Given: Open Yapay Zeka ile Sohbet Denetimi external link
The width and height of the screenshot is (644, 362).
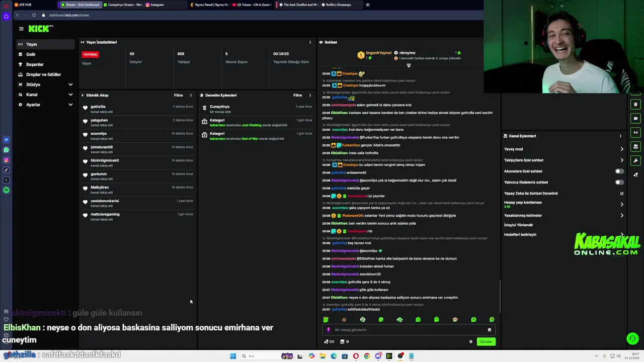Looking at the screenshot, I should (622, 193).
